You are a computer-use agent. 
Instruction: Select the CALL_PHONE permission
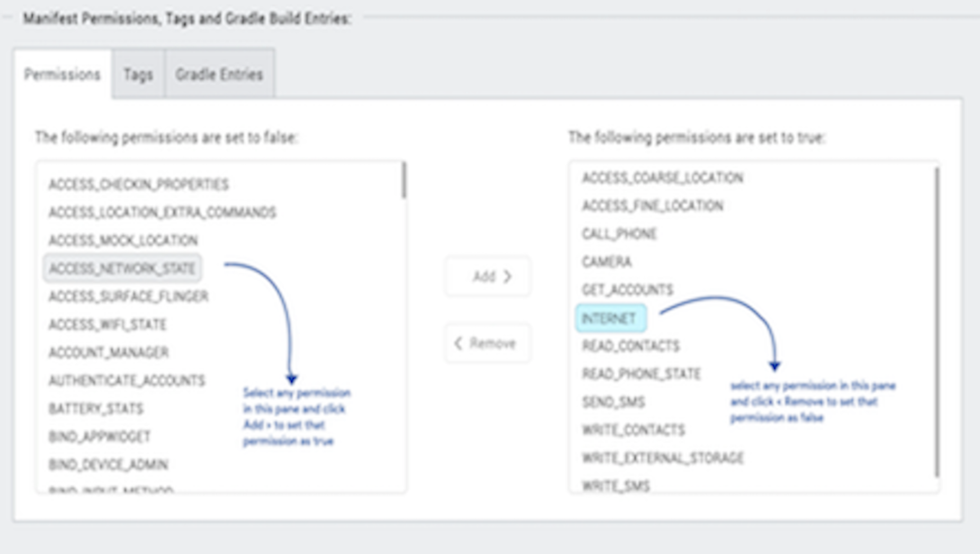click(x=619, y=234)
